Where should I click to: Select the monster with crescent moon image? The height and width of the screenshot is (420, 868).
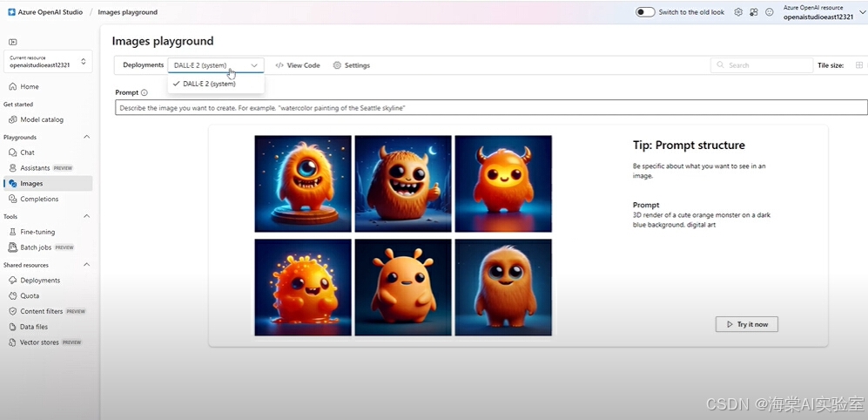pyautogui.click(x=403, y=183)
